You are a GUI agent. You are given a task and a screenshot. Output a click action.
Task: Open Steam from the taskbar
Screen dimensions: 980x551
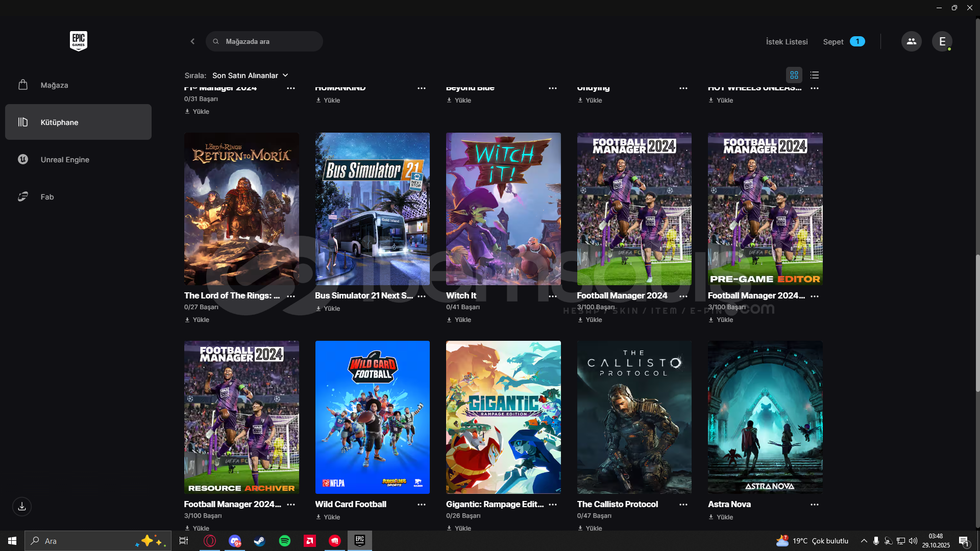(x=259, y=541)
